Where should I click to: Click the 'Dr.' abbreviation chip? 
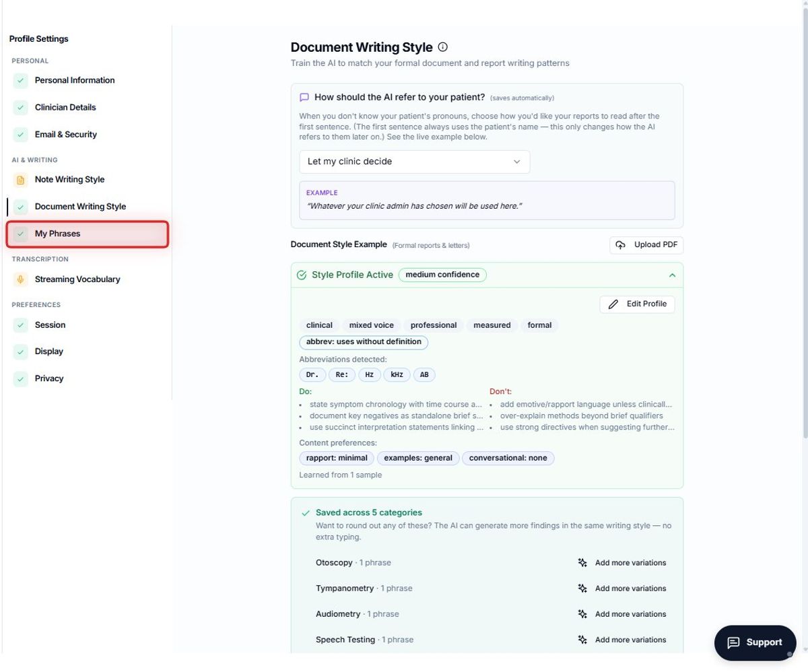[x=312, y=375]
